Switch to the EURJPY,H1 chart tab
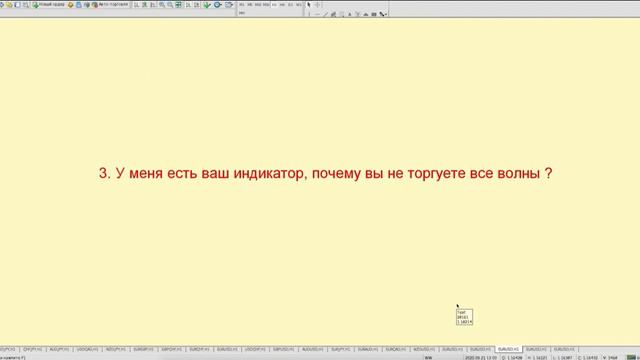The width and height of the screenshot is (640, 360). [x=340, y=349]
